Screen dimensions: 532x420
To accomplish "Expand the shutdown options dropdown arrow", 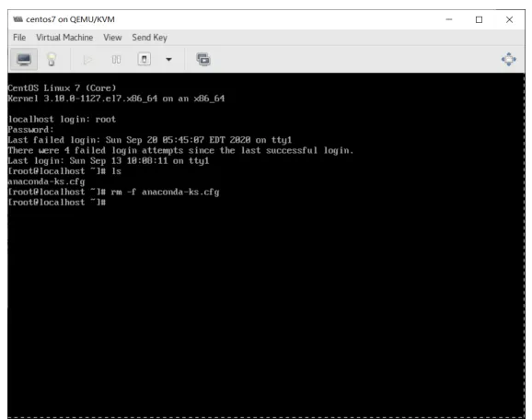I will [168, 60].
